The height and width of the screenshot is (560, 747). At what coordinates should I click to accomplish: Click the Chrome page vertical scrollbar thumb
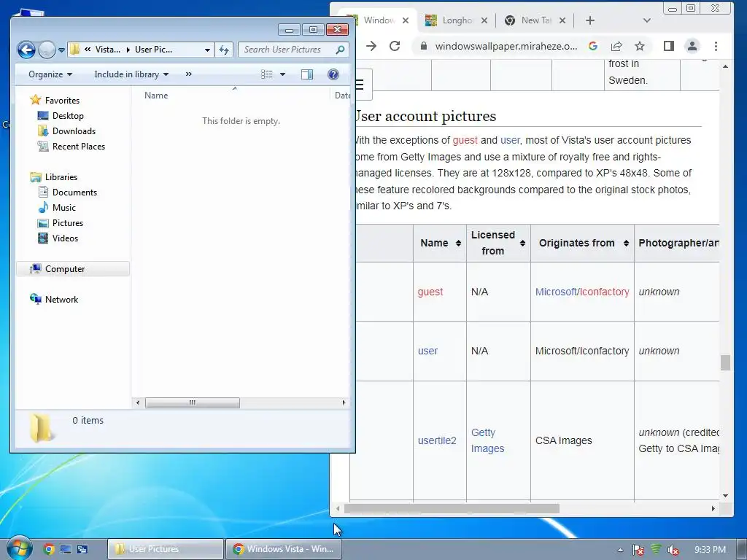click(725, 362)
